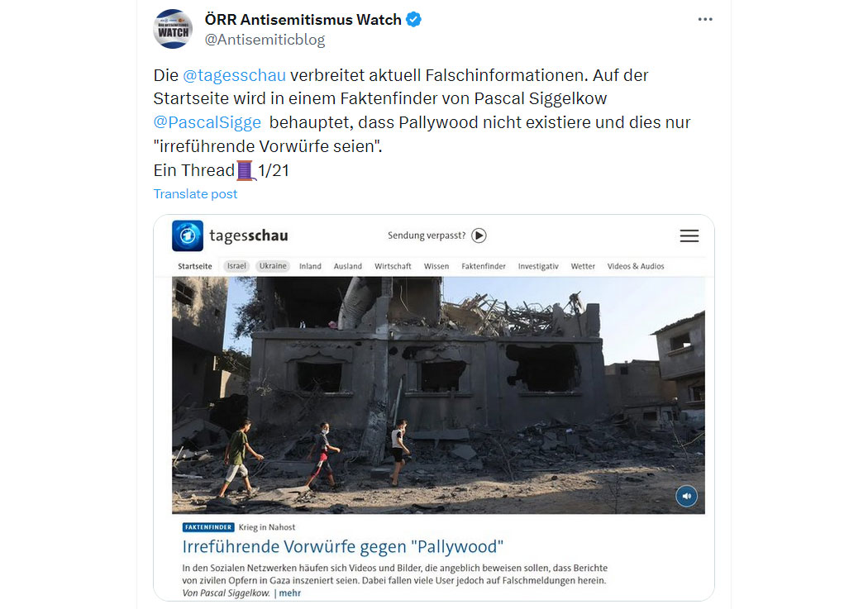
Task: Open the Faktenfinder navigation item
Action: (x=484, y=266)
